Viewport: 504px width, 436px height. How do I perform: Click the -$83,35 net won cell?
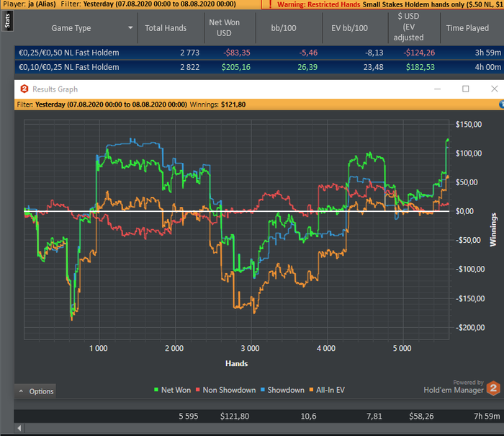237,53
